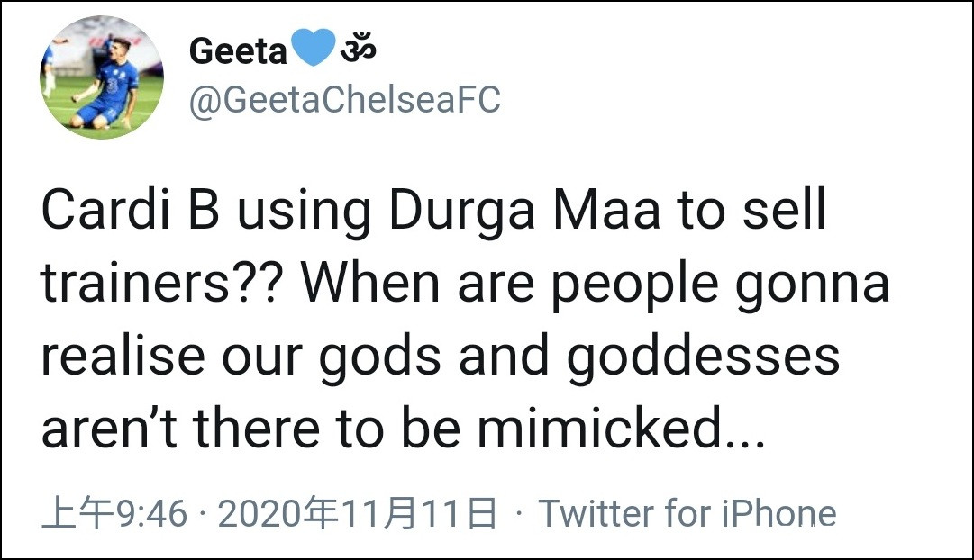Click the Om symbol after the heart

tap(358, 50)
